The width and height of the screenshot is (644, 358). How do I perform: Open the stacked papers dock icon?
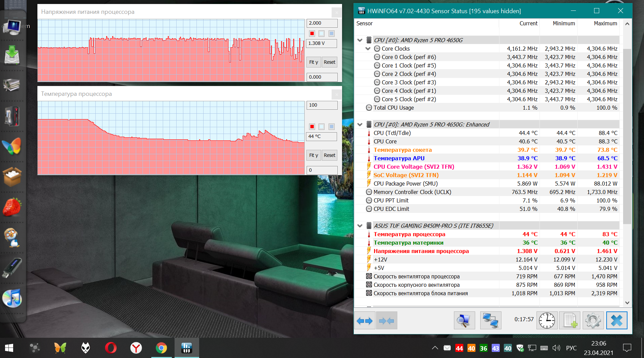[12, 85]
